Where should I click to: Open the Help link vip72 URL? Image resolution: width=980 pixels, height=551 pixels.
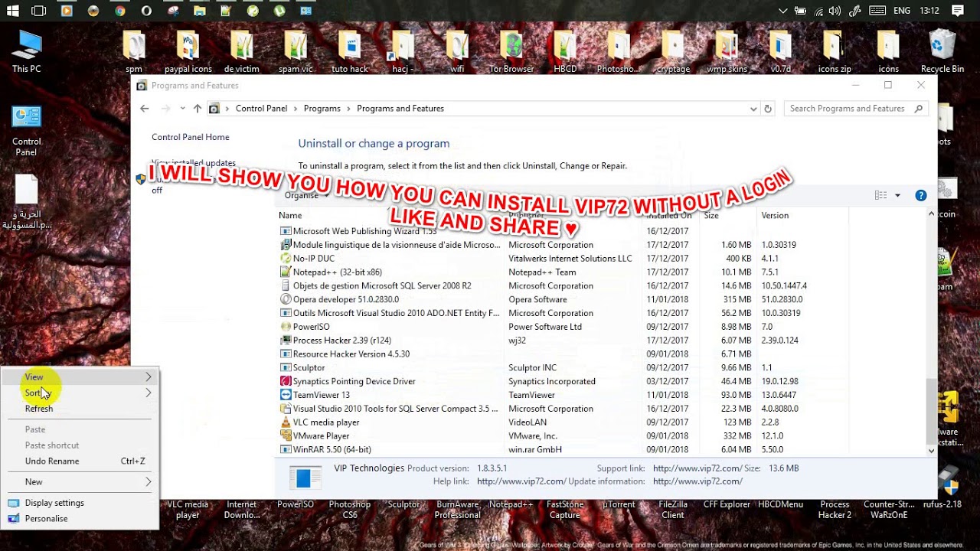click(521, 481)
